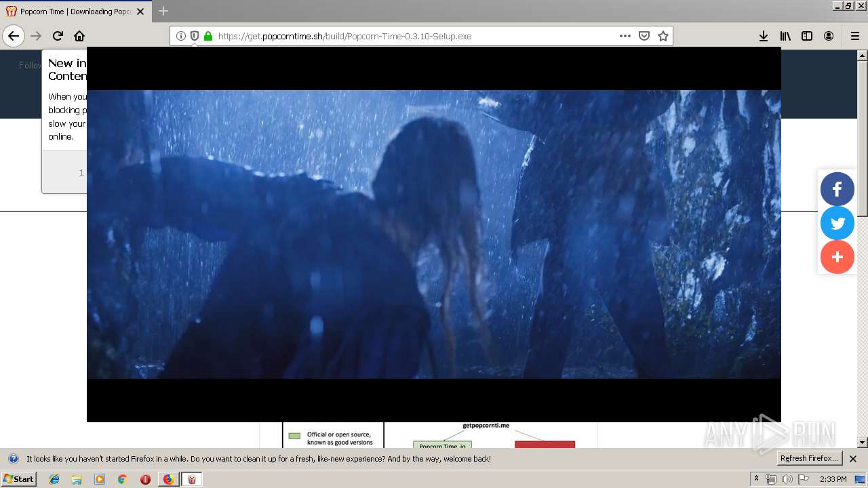Screen dimensions: 868x488
Task: Select the Popcorn Time Downloading tab
Action: tap(75, 12)
